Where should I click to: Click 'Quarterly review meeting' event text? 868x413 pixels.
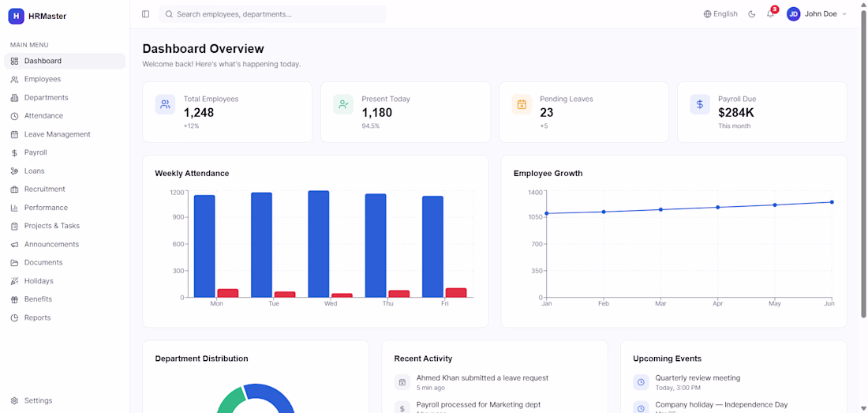click(698, 378)
